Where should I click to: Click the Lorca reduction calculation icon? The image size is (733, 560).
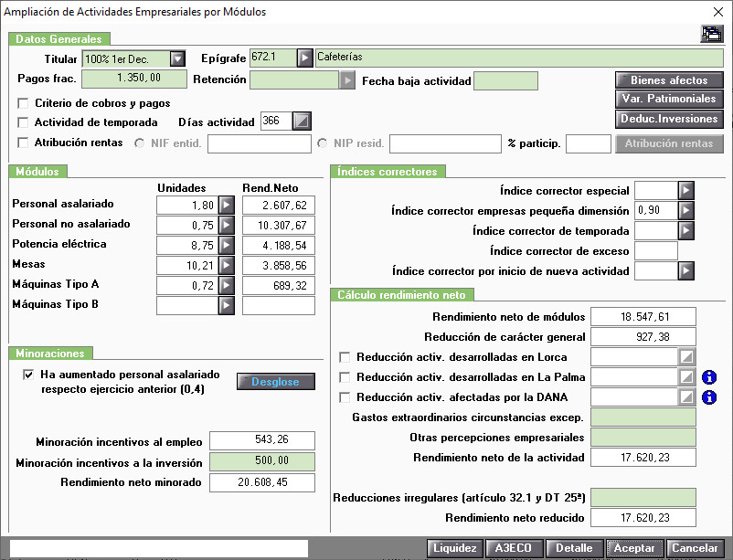[686, 357]
